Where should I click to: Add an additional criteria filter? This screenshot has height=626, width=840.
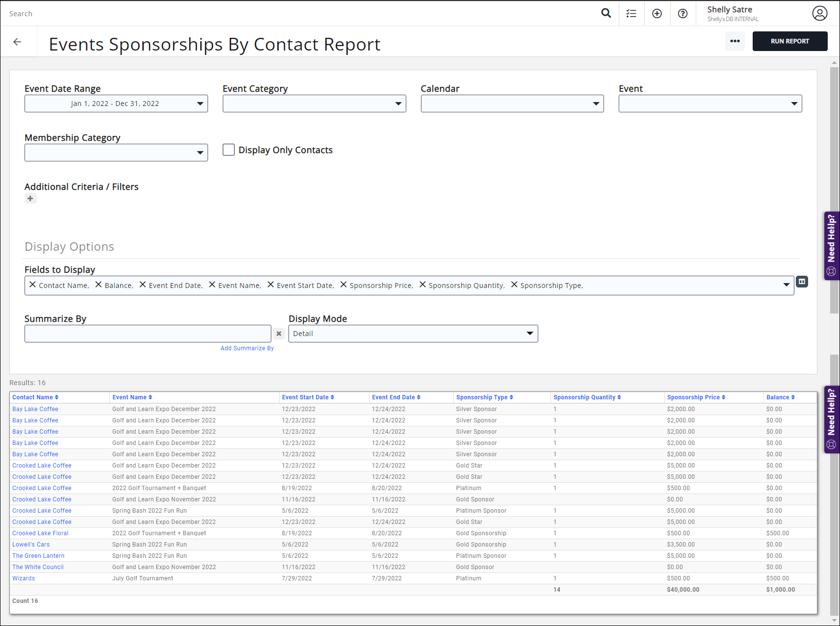click(30, 199)
